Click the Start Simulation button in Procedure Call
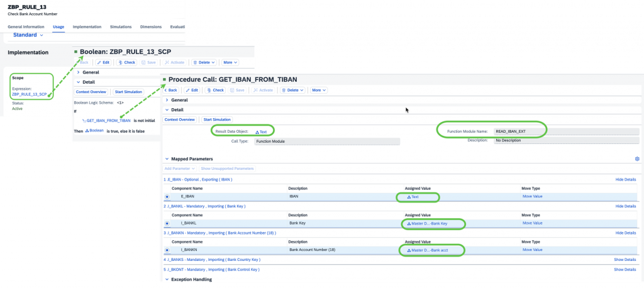 tap(217, 119)
